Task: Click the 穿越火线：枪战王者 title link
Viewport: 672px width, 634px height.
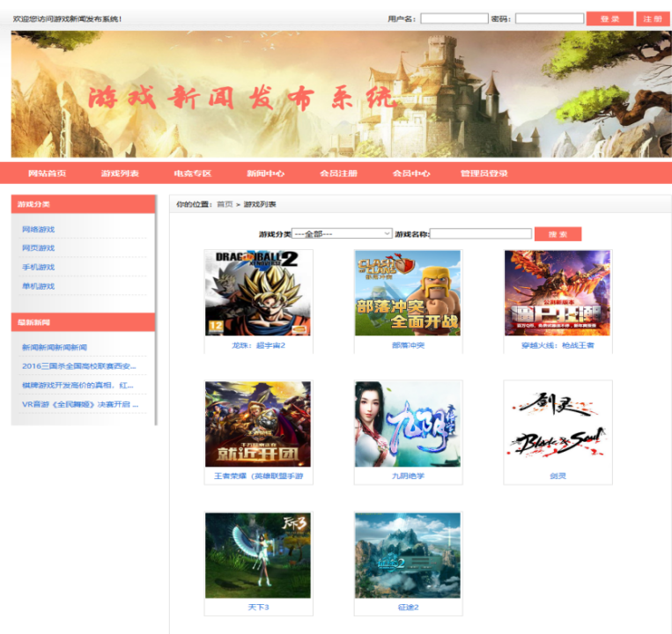Action: tap(558, 345)
